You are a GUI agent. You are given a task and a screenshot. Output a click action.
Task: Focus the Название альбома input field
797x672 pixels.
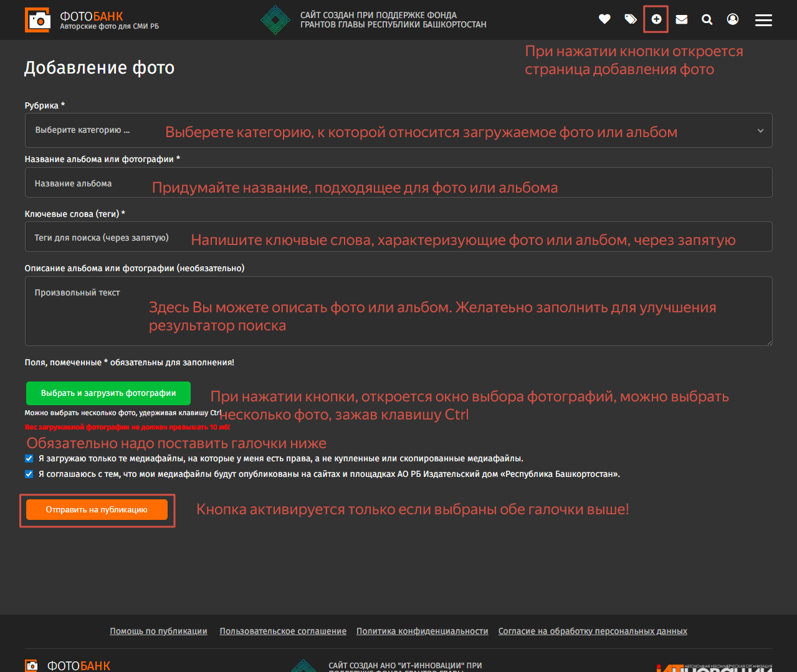398,183
